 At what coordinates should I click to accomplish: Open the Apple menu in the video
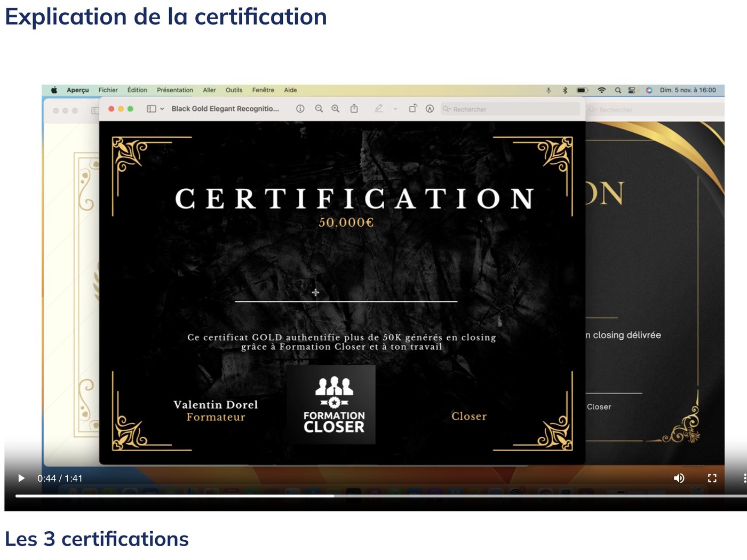(54, 90)
